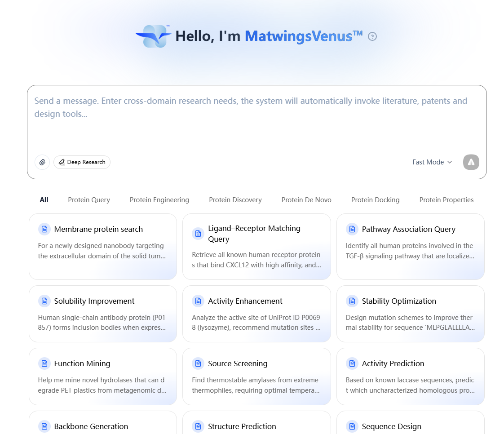The height and width of the screenshot is (434, 504).
Task: Switch to Protein De Novo tab
Action: coord(306,200)
